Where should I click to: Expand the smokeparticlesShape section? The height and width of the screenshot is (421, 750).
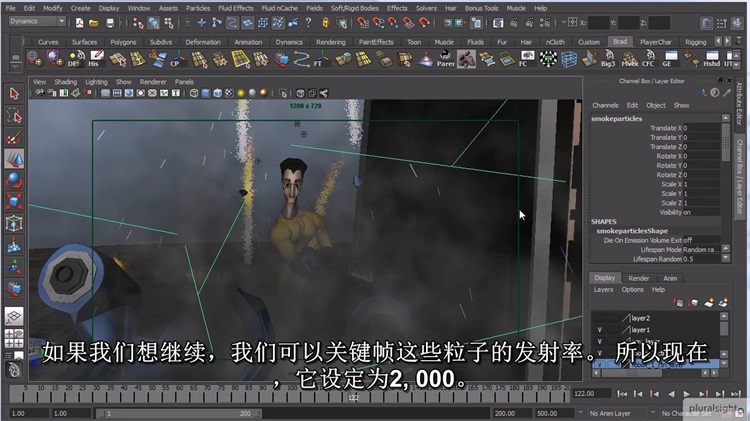(632, 231)
